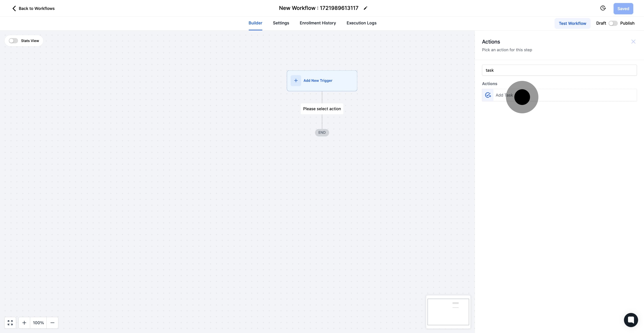Click the Saved button
The height and width of the screenshot is (333, 644).
(x=623, y=9)
